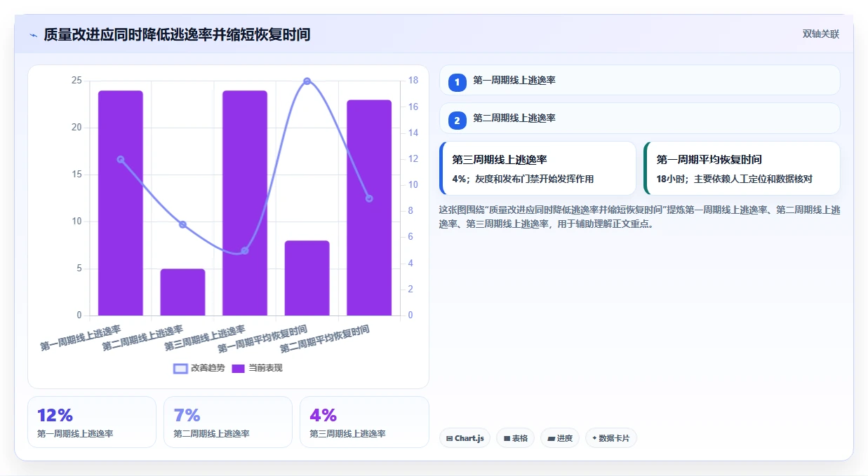Click the icon inside the Chart.js tag
This screenshot has height=476, width=868.
point(449,439)
